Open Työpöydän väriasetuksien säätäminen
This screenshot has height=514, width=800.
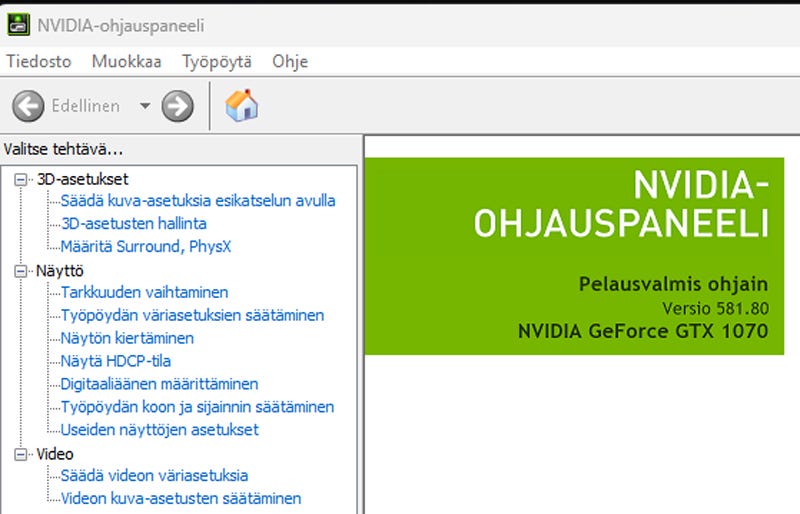tap(192, 315)
